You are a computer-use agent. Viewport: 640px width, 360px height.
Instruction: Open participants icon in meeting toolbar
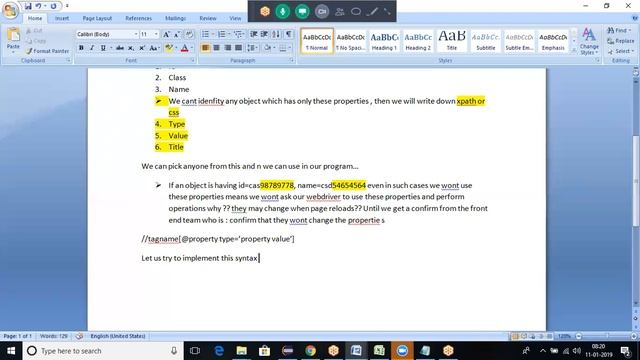[340, 12]
